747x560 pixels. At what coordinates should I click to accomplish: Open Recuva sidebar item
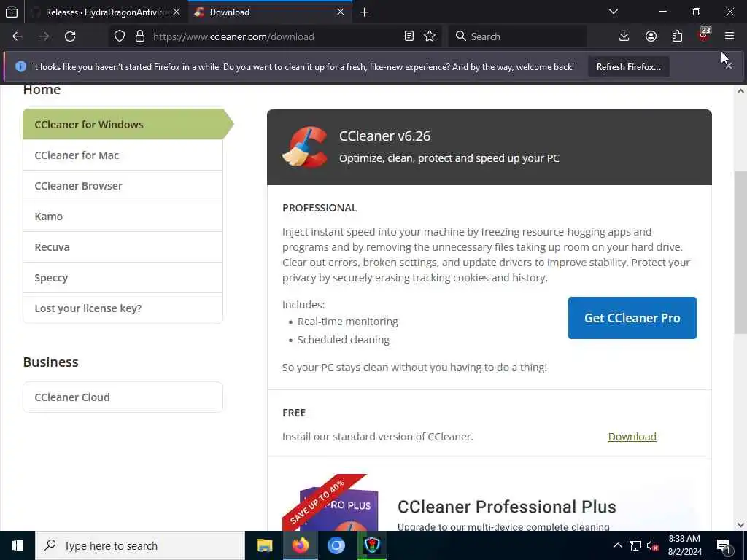coord(123,246)
